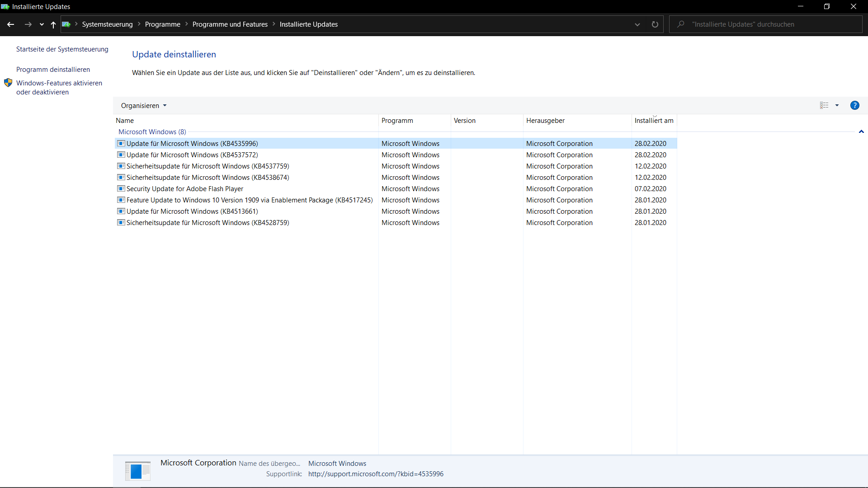Sort by the Installiert am column header
This screenshot has height=488, width=868.
pyautogui.click(x=654, y=121)
